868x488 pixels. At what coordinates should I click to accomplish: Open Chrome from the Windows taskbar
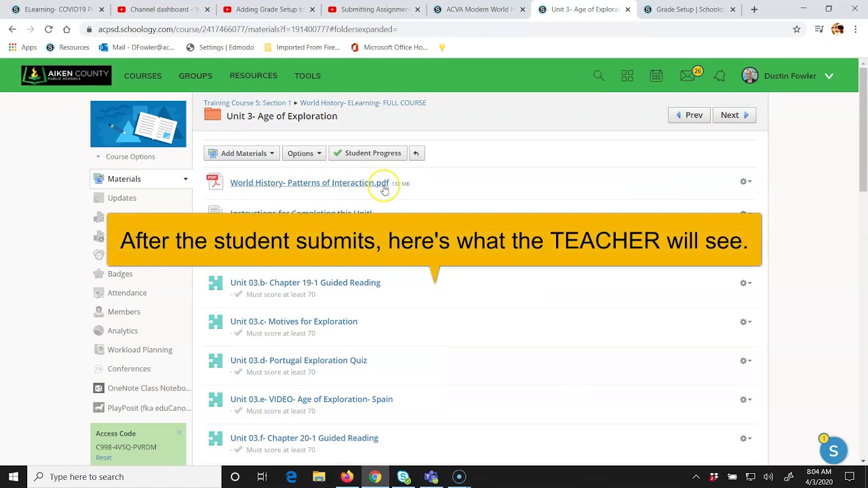(x=375, y=476)
